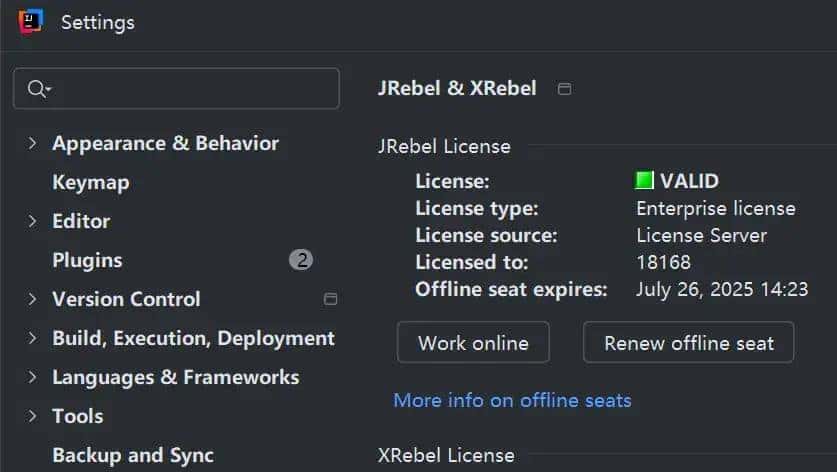The image size is (837, 472).
Task: Click the licensed-to value 18168
Action: click(x=664, y=262)
